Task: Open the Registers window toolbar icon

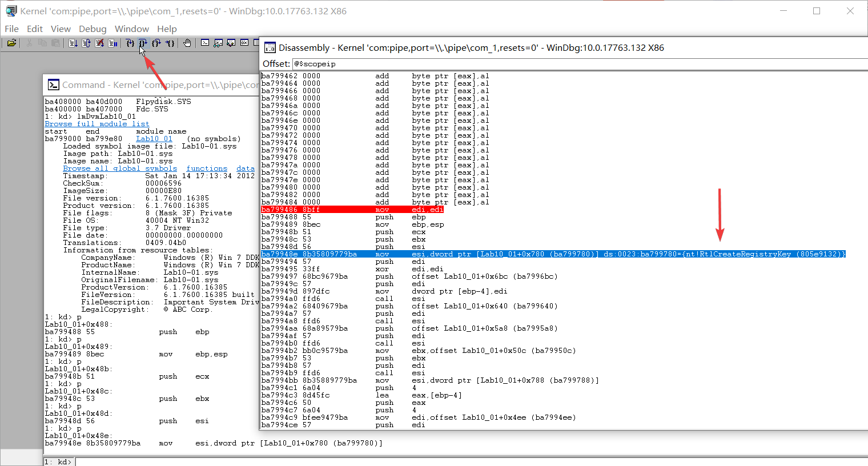Action: pyautogui.click(x=244, y=43)
